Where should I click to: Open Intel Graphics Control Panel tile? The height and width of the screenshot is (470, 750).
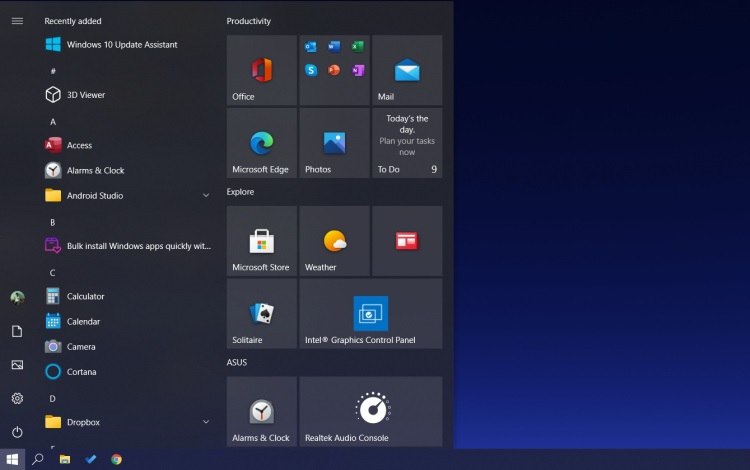pos(371,314)
